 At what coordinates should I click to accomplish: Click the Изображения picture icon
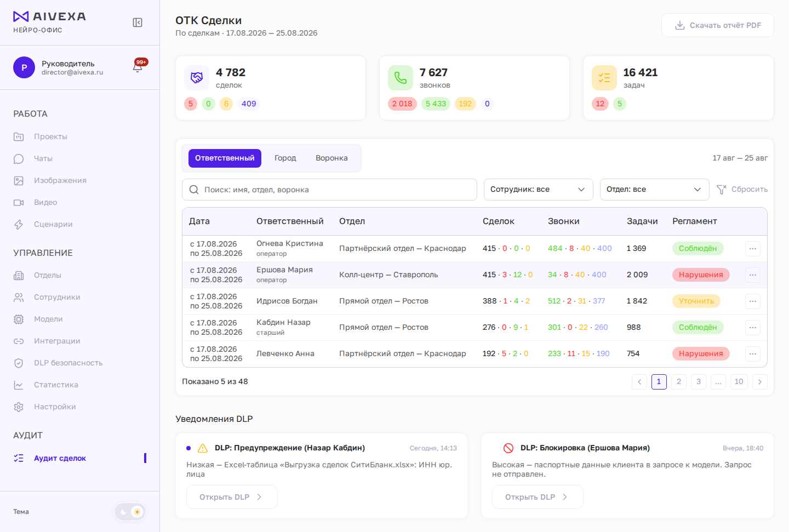click(x=19, y=180)
